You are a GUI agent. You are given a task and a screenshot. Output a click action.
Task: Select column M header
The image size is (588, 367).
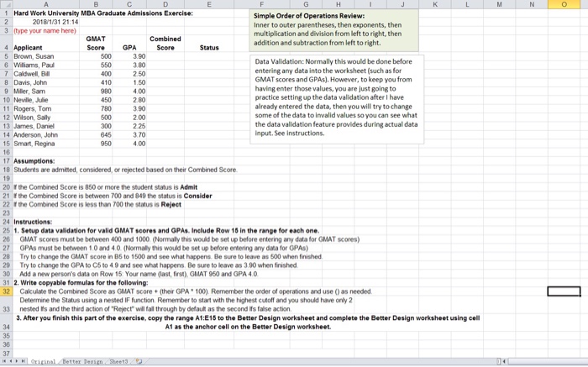(500, 4)
